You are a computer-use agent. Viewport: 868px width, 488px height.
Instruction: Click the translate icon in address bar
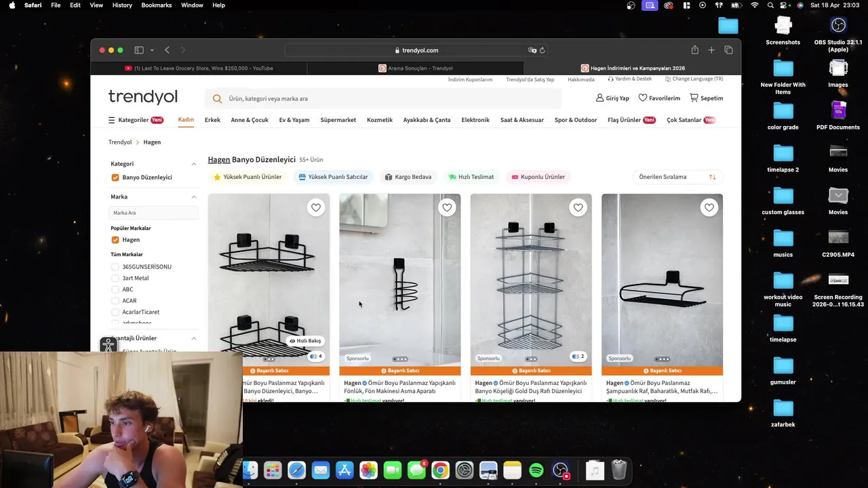pos(532,50)
